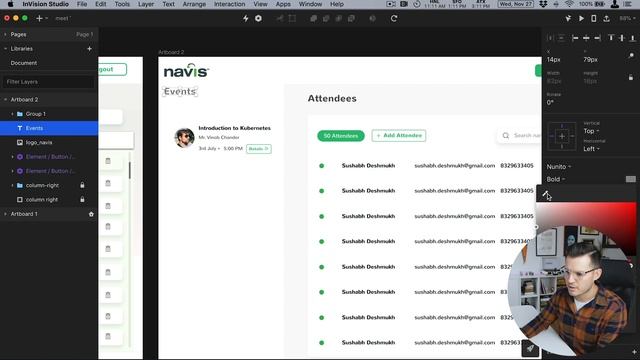Click the Wi-Fi menu bar icon

570,4
